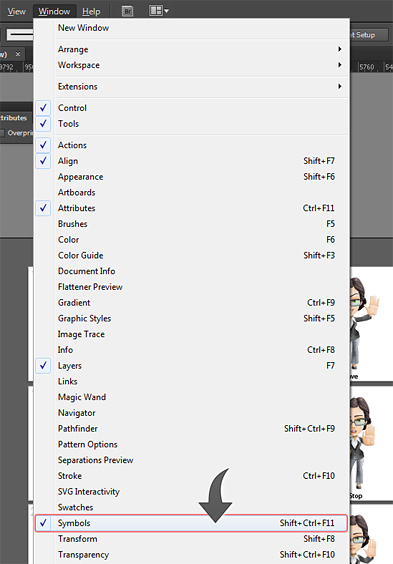
Task: Choose New Window menu entry
Action: (x=192, y=28)
